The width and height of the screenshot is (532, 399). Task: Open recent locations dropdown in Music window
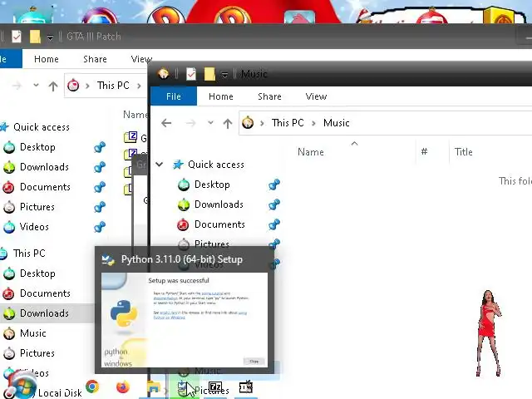(210, 122)
